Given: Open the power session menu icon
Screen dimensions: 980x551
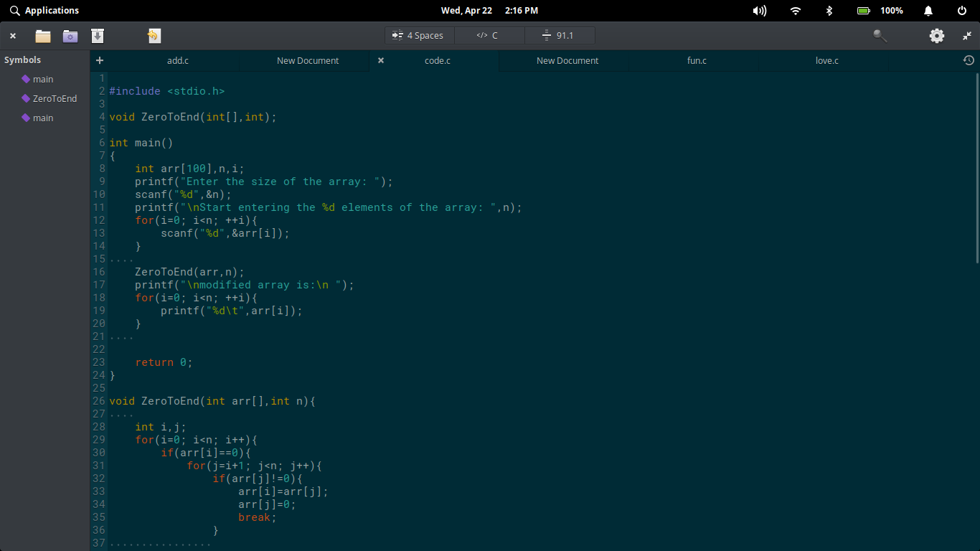Looking at the screenshot, I should point(962,11).
